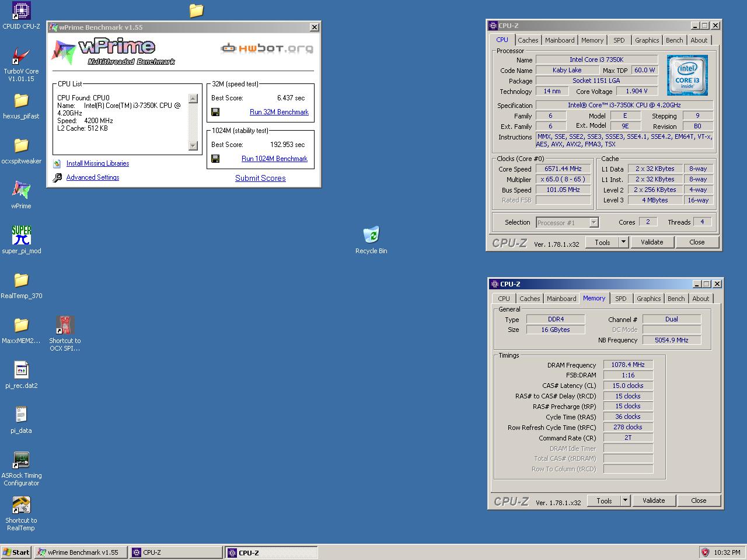Click the HWBOT.org logo in wPrime

click(267, 48)
